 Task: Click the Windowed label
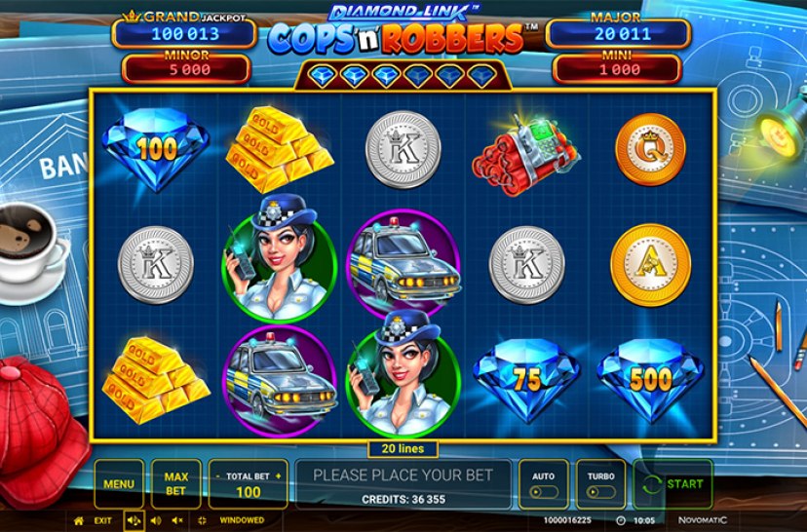click(242, 520)
